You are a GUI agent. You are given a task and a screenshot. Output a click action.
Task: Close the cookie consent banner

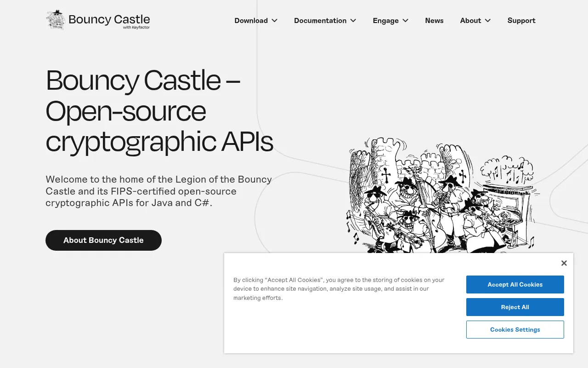click(x=564, y=263)
